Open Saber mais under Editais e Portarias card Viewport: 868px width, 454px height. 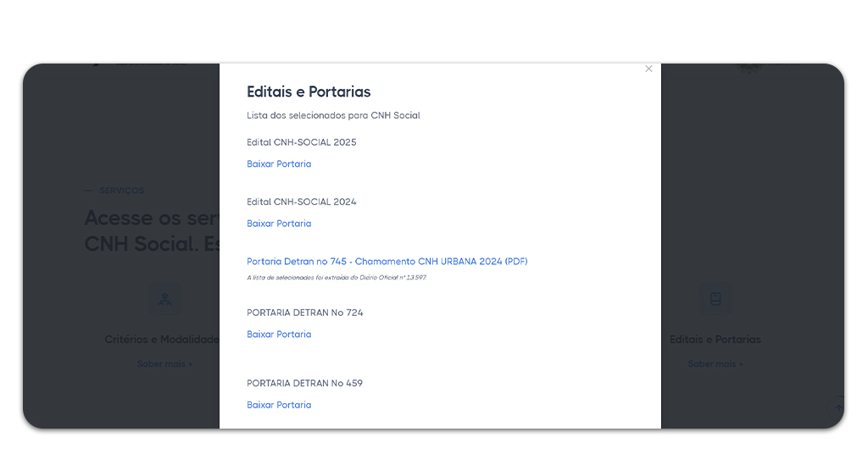715,364
